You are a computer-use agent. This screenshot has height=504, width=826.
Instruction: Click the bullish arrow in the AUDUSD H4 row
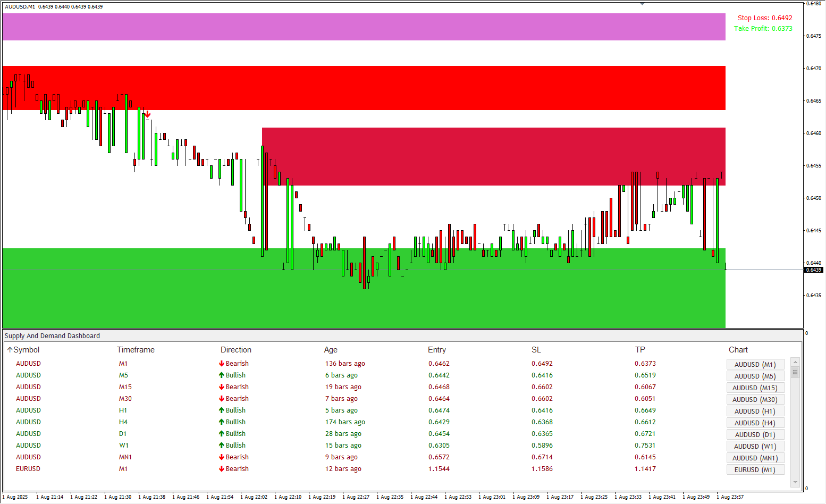(222, 422)
